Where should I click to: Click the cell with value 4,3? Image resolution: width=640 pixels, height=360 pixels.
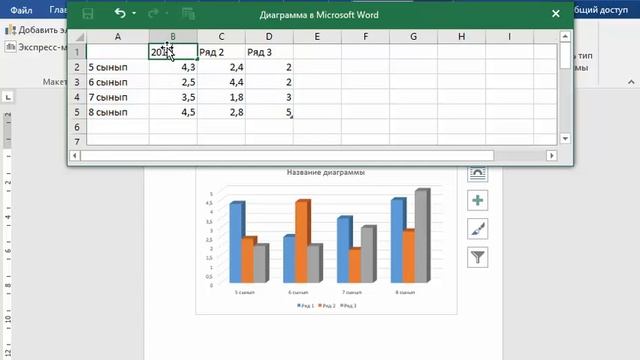coord(173,67)
